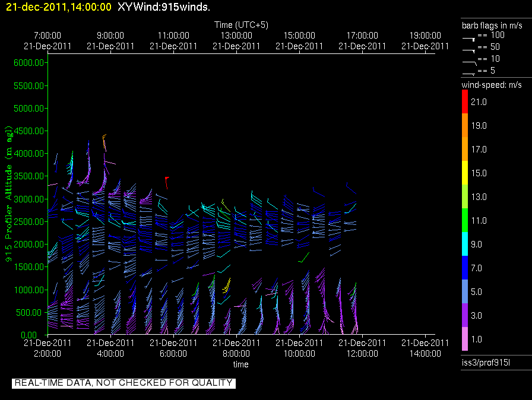
Task: Click the light blue 5.0 m/s legend color
Action: click(x=465, y=291)
